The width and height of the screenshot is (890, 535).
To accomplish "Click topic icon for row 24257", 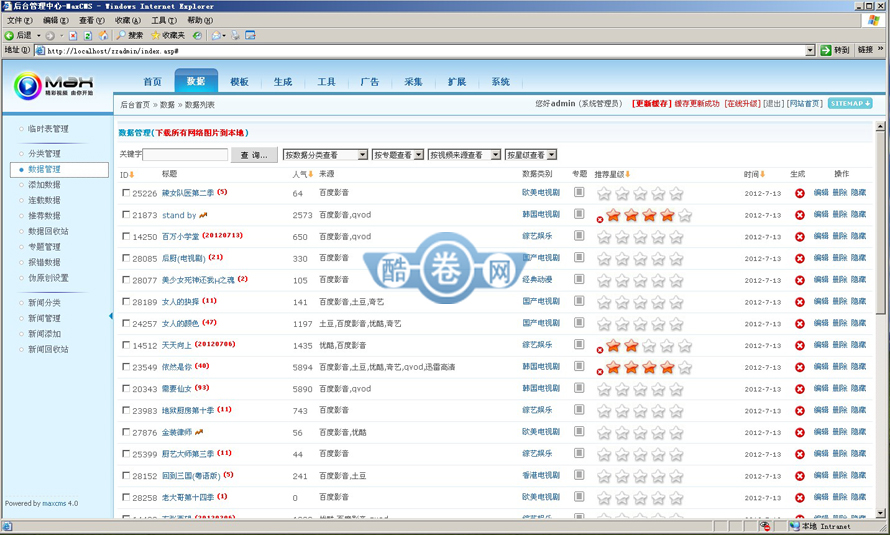I will tap(579, 323).
